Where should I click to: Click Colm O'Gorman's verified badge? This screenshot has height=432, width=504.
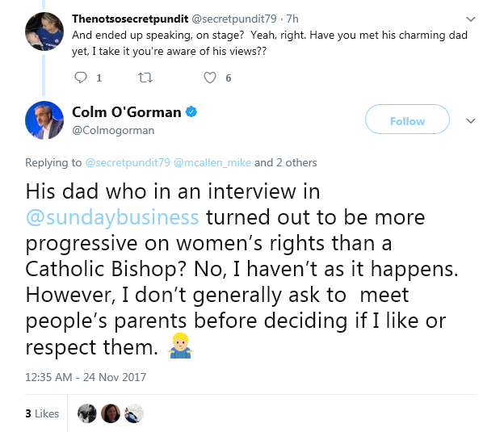193,111
